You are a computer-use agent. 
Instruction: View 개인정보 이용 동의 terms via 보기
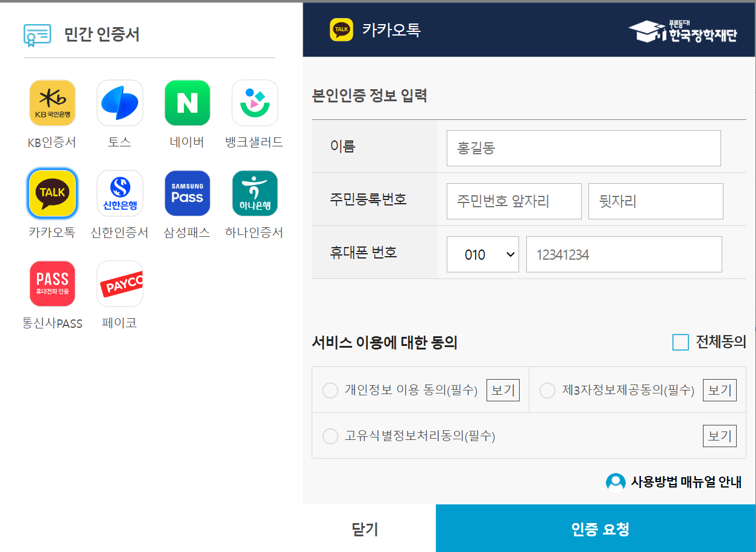[503, 390]
